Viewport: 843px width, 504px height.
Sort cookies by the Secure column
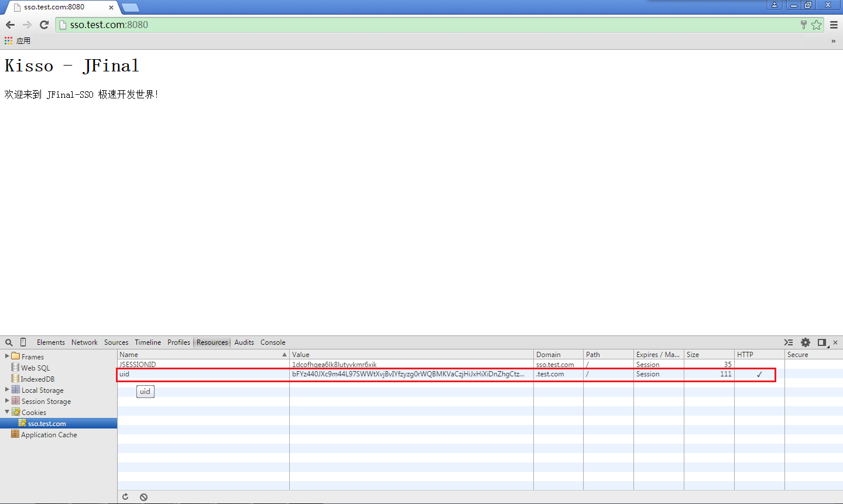pyautogui.click(x=814, y=354)
